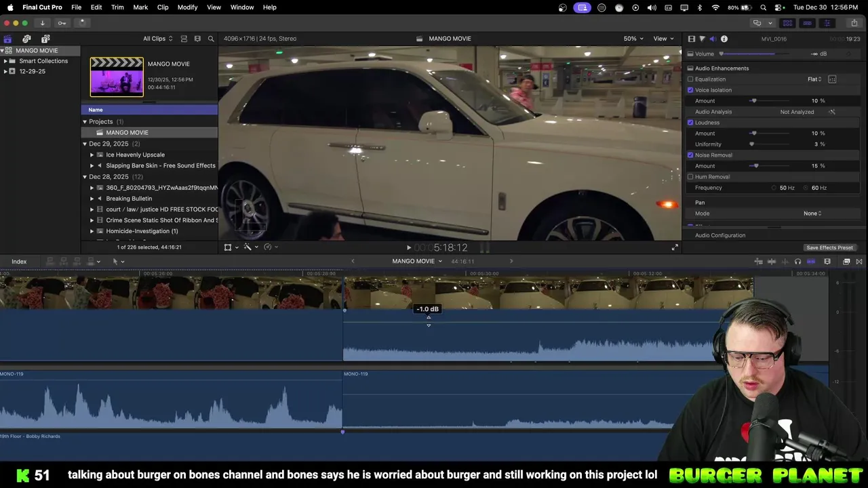The width and height of the screenshot is (868, 488).
Task: Open the Keyword Editor key icon
Action: 62,22
